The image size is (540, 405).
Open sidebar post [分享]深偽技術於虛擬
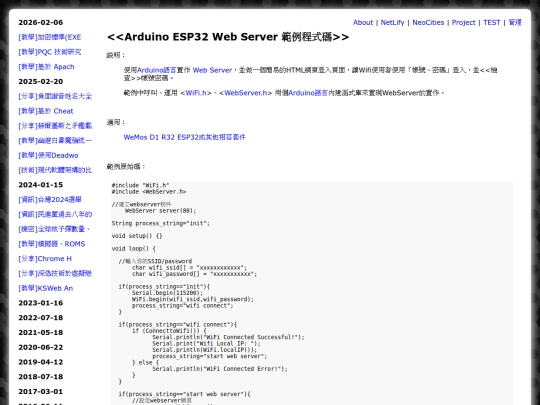[55, 274]
